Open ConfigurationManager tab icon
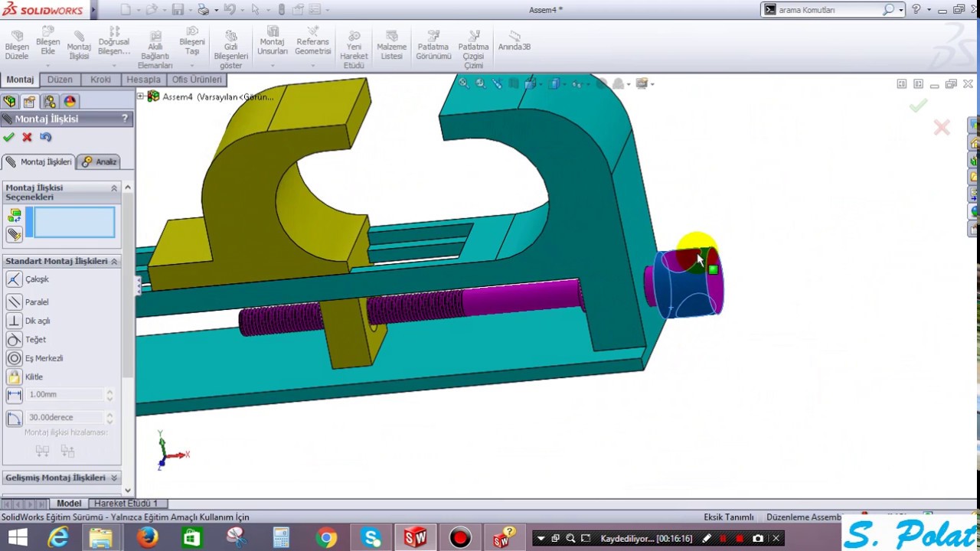Screen dimensions: 980x551 (50, 101)
